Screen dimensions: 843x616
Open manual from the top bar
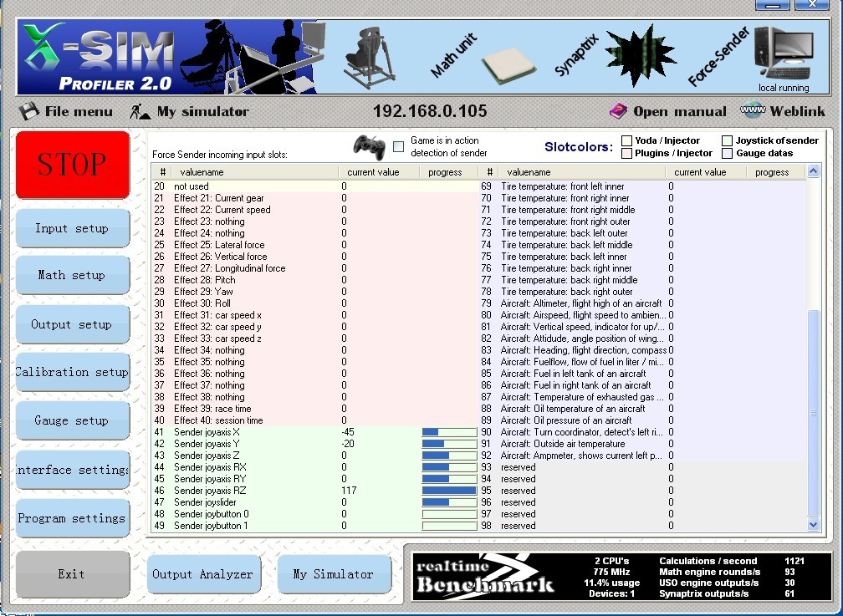coord(680,112)
